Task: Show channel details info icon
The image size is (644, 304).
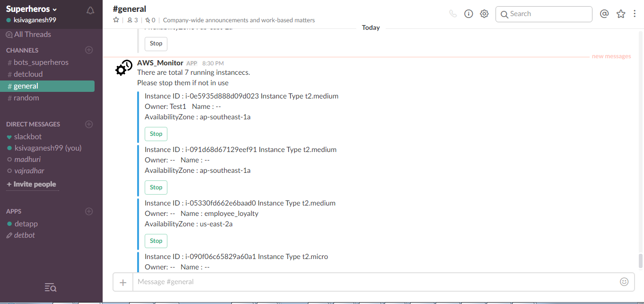Action: point(469,14)
